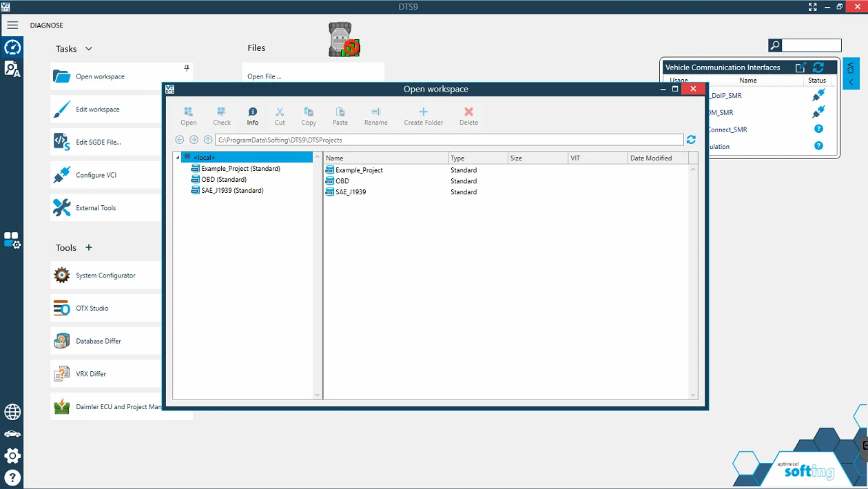Sort by Date Modified column

658,158
